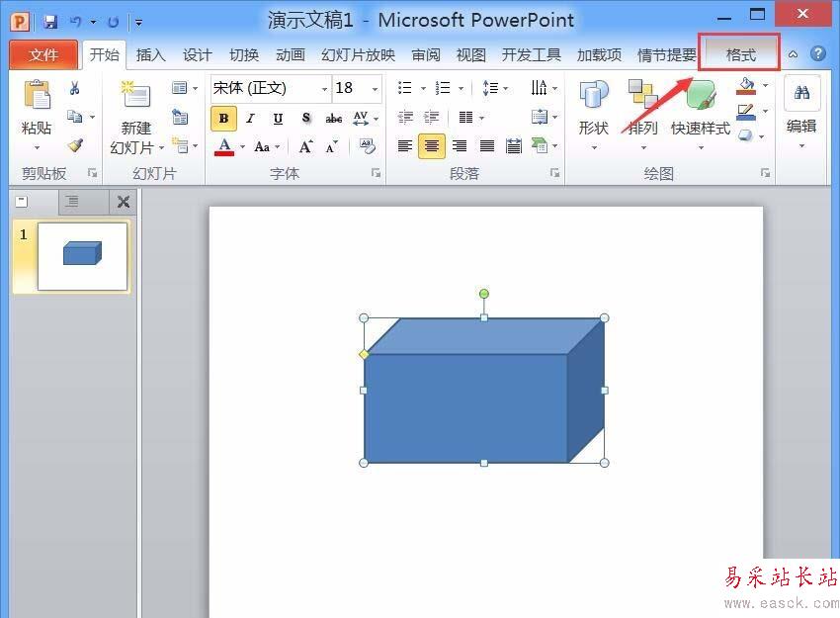Apply text shadow formatting
The image size is (840, 618).
click(x=306, y=118)
